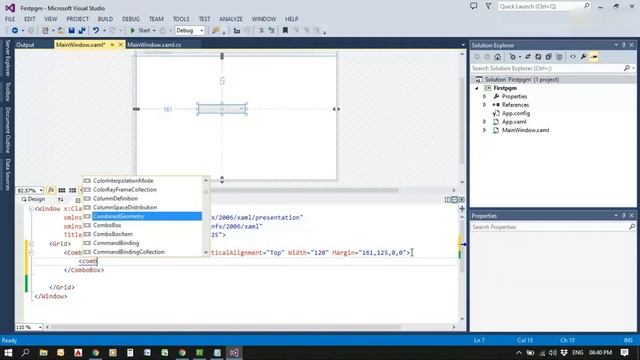Open the Data Sources side tab
This screenshot has height=360, width=640.
(7, 175)
